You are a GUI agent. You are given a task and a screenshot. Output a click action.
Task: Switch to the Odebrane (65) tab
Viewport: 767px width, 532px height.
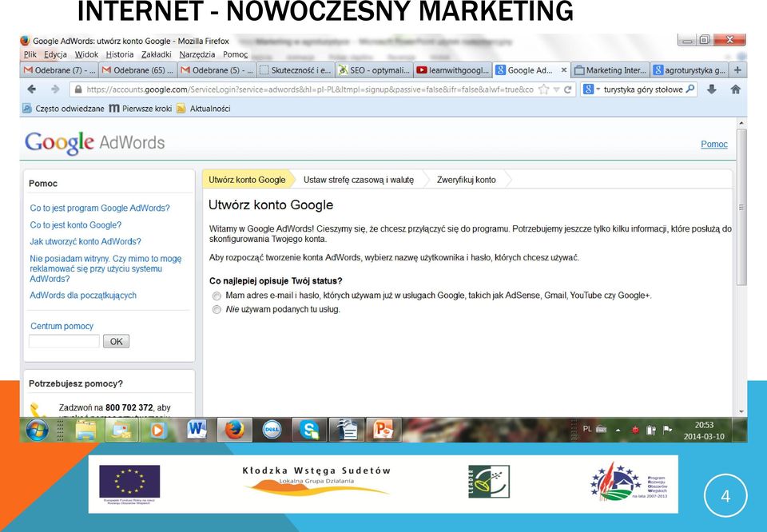(138, 70)
